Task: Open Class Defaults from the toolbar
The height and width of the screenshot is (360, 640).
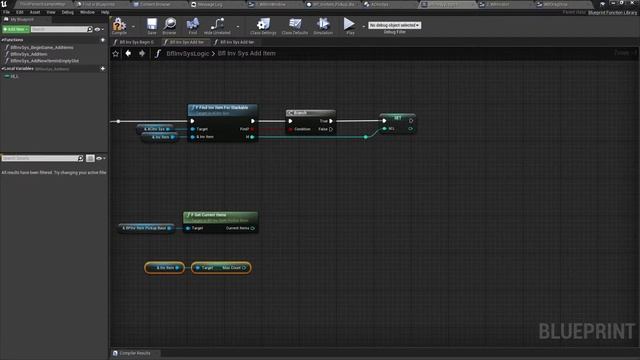Action: (x=295, y=25)
